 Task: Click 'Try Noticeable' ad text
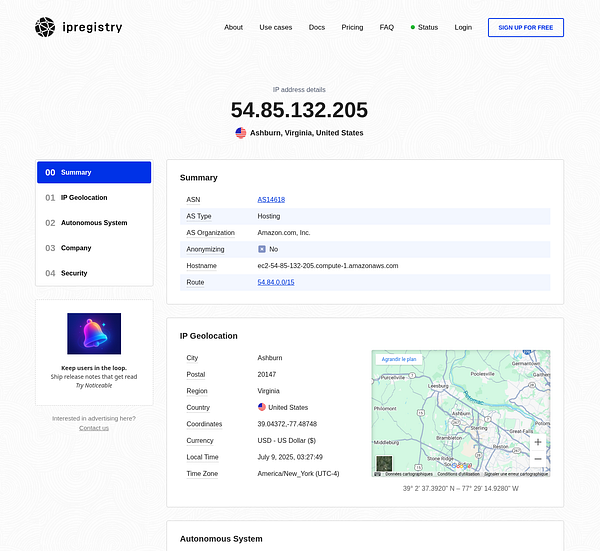click(x=94, y=385)
